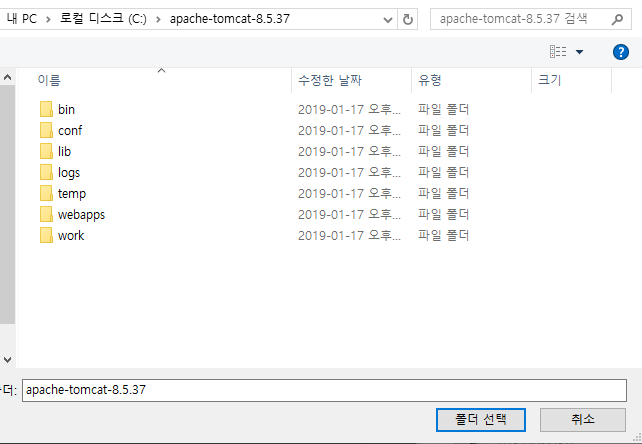Image resolution: width=642 pixels, height=444 pixels.
Task: Click the lib folder name
Action: (x=64, y=151)
